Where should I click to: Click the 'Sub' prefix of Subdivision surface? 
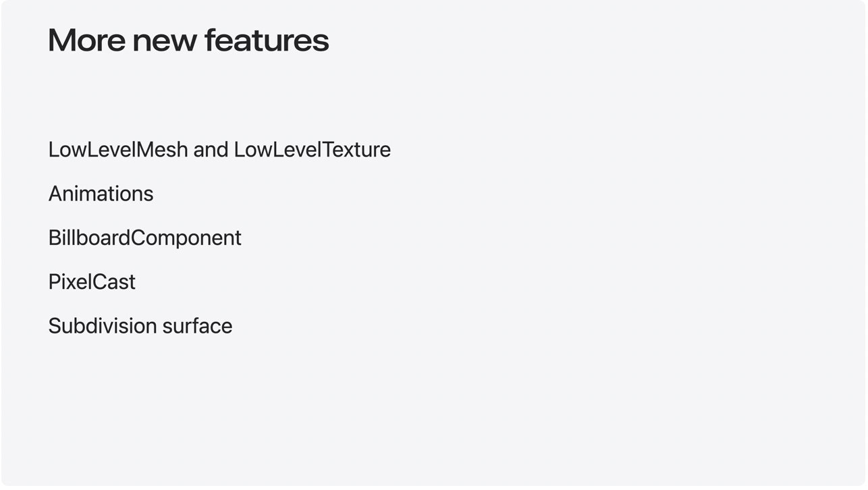coord(65,325)
